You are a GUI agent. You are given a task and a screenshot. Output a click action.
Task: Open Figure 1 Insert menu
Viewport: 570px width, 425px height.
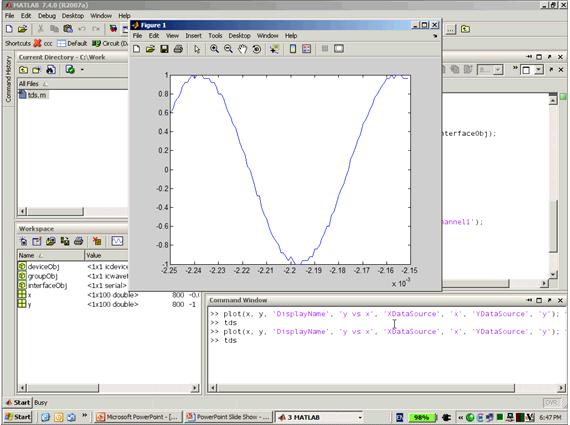(x=193, y=36)
